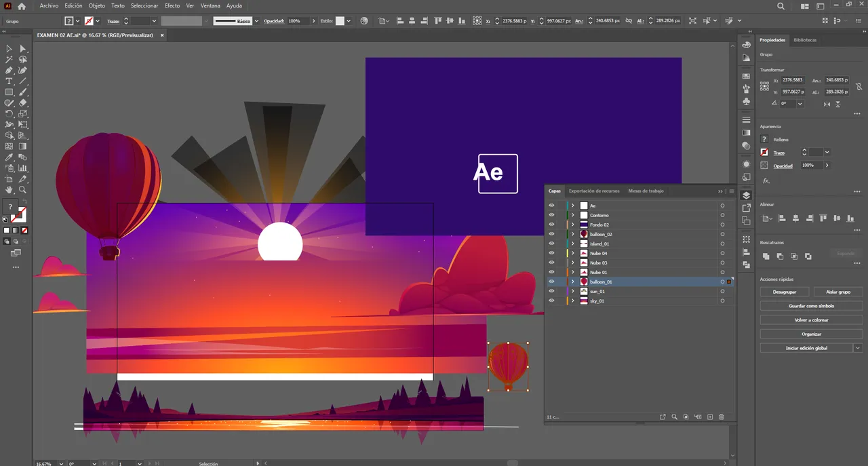Select the Rotate tool
The width and height of the screenshot is (868, 466).
click(x=9, y=114)
